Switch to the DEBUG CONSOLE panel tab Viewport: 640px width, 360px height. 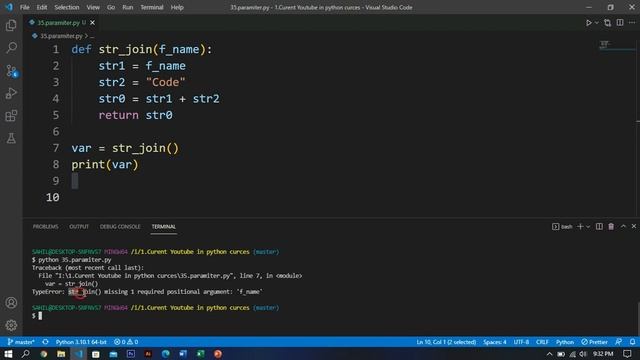120,227
